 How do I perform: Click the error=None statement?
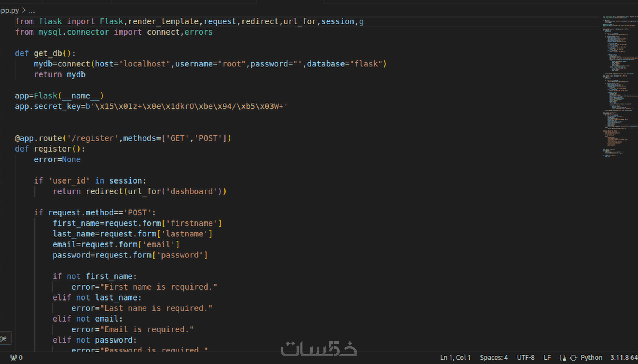pos(57,159)
